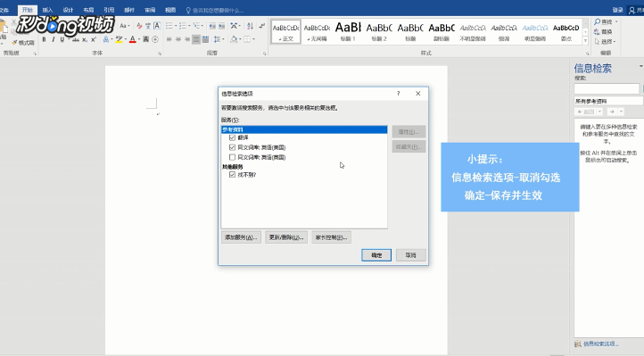
Task: Switch to the 引用 tab
Action: coord(109,10)
